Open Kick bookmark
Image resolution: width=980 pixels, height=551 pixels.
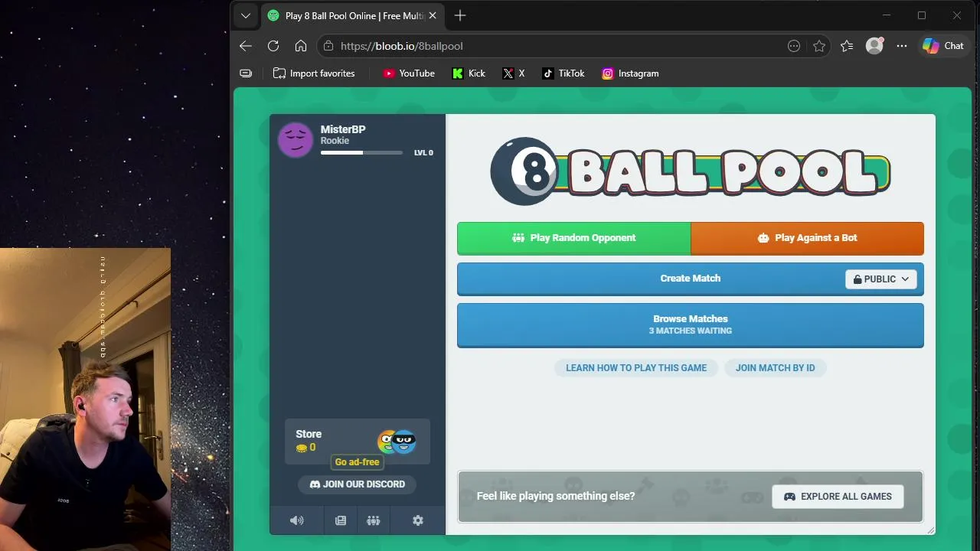point(469,73)
